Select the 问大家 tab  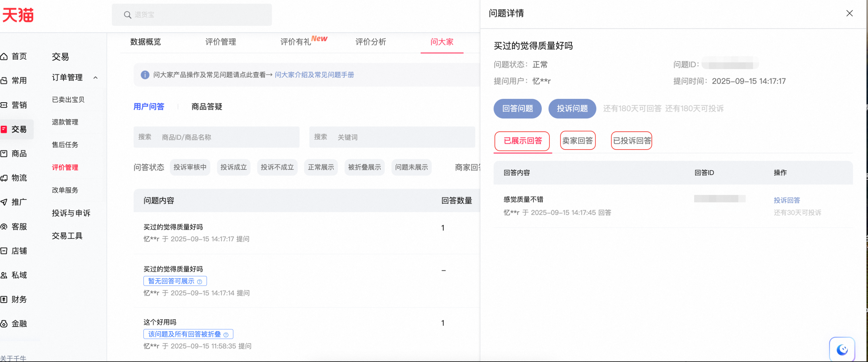pos(442,42)
